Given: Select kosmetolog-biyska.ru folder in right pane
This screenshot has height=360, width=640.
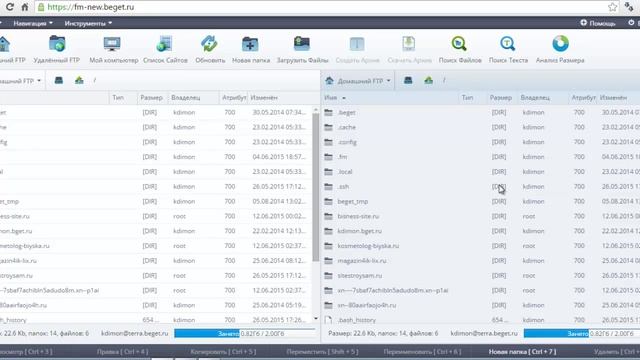Looking at the screenshot, I should point(368,246).
